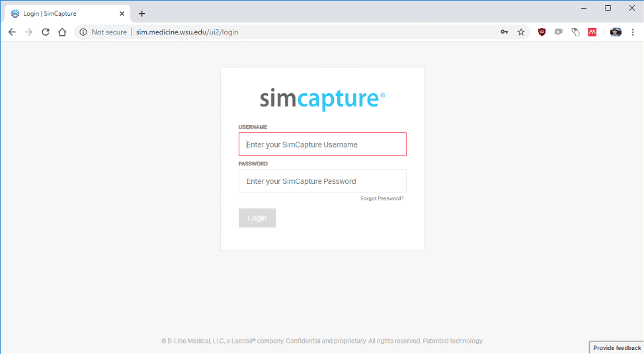Submit the form with Login button
This screenshot has width=644, height=354.
coord(257,218)
